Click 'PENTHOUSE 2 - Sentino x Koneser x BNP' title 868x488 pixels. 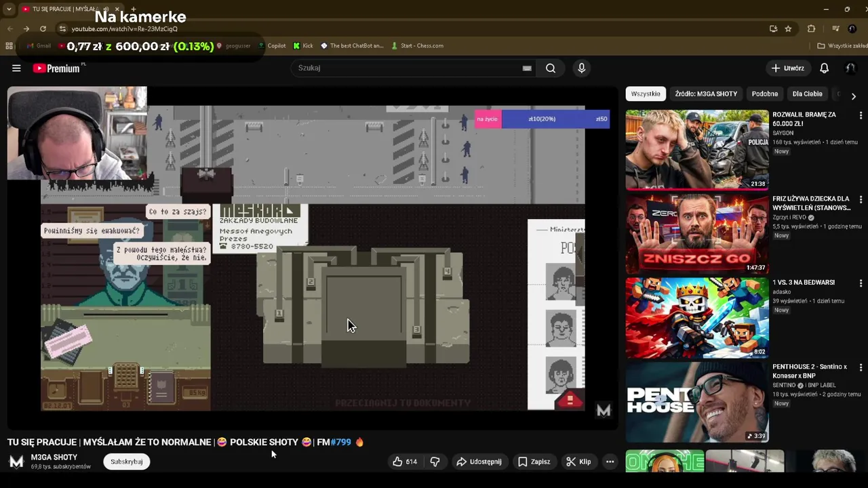point(810,371)
